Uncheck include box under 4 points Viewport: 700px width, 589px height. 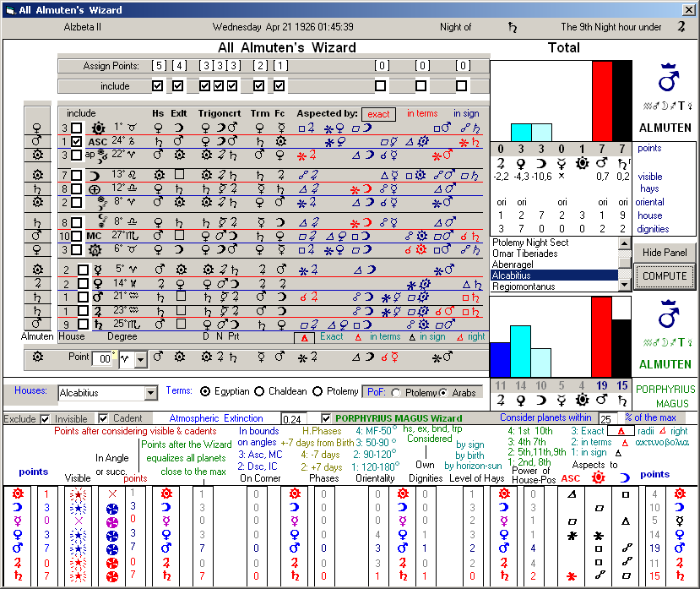(x=177, y=85)
